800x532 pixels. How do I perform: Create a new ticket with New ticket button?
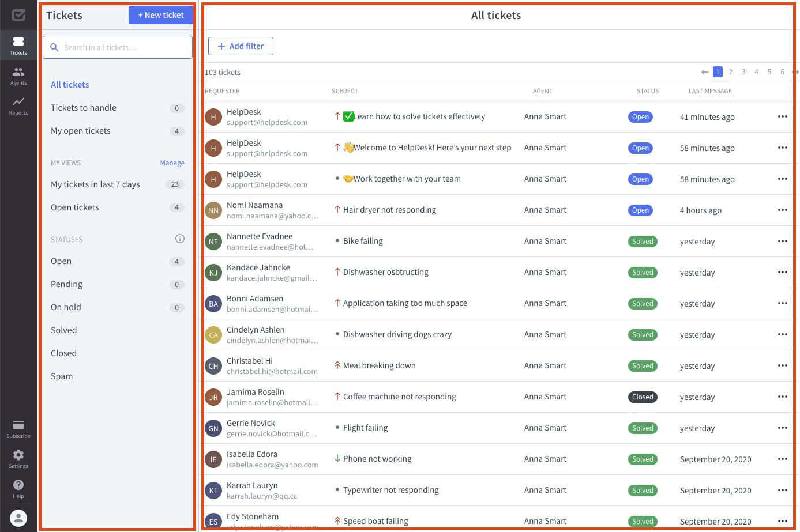161,14
